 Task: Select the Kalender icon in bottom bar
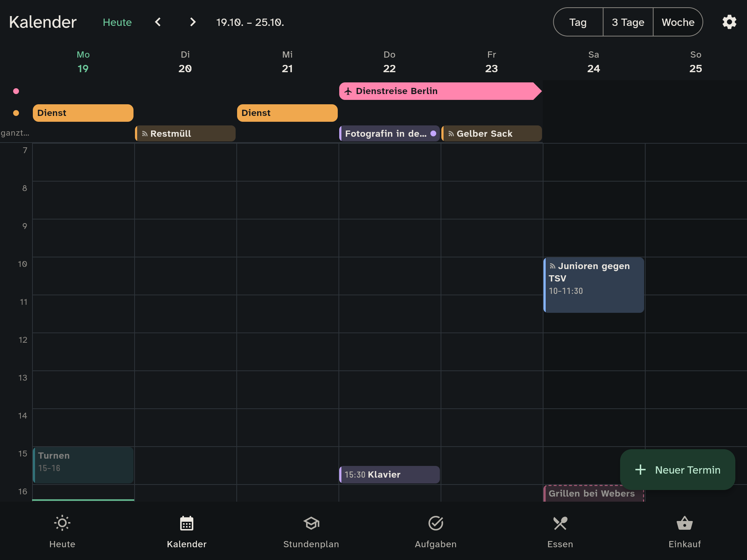coord(187,523)
